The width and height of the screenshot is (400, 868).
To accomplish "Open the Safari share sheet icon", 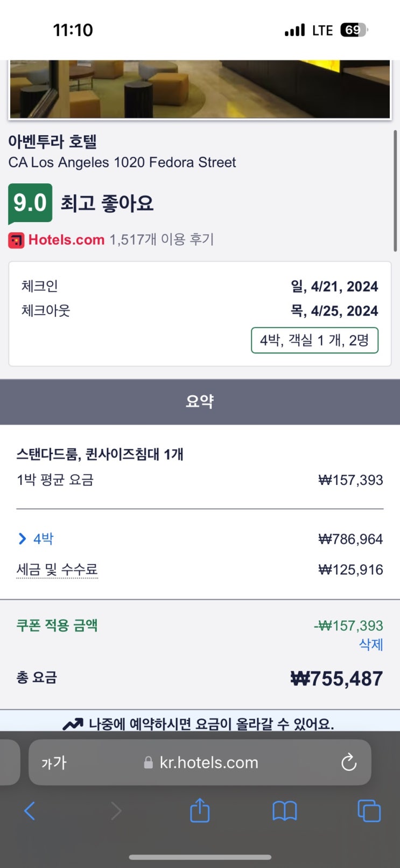I will coord(200,810).
